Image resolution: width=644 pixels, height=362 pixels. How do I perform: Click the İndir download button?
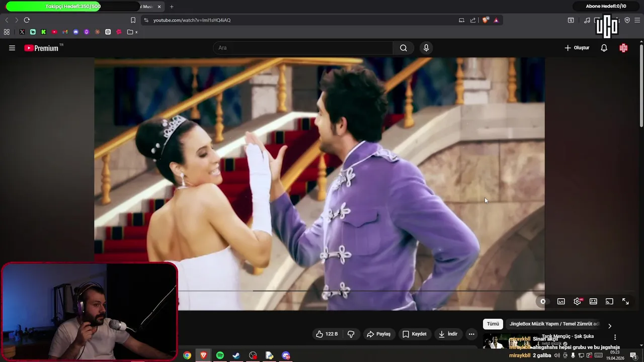click(448, 334)
